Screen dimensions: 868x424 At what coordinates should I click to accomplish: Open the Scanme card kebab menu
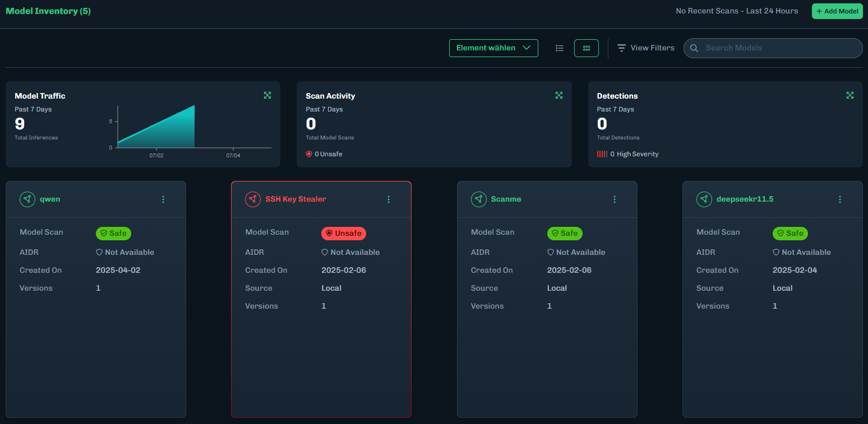pyautogui.click(x=615, y=199)
